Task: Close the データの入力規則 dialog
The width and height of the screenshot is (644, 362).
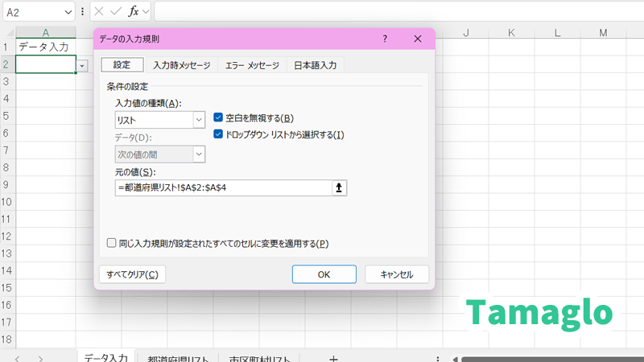Action: tap(417, 39)
